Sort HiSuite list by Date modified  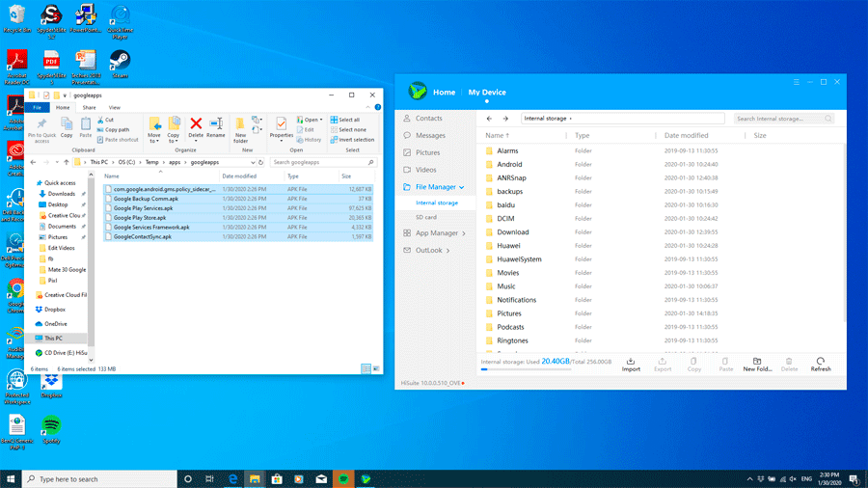click(x=686, y=136)
